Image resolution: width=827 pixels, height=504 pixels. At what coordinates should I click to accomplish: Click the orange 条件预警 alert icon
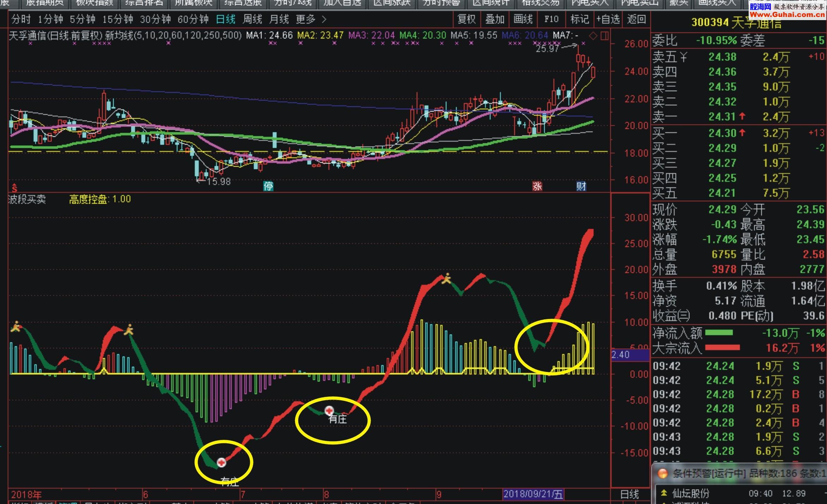(663, 473)
